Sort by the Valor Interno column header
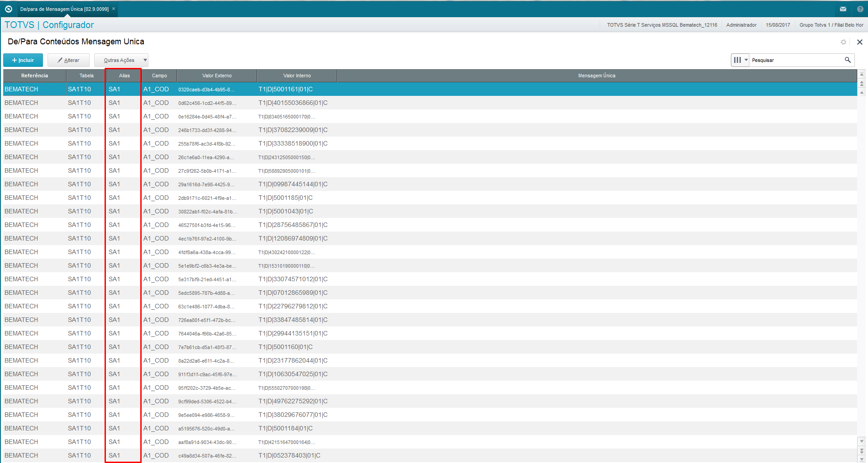 coord(297,76)
